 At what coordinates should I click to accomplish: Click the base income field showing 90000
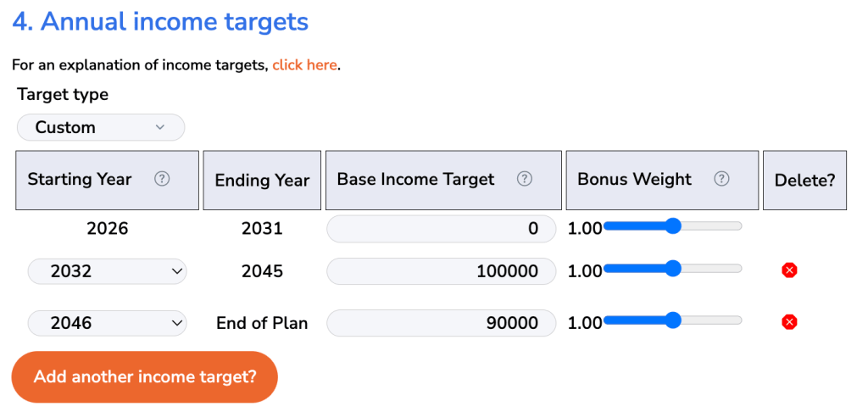[441, 323]
